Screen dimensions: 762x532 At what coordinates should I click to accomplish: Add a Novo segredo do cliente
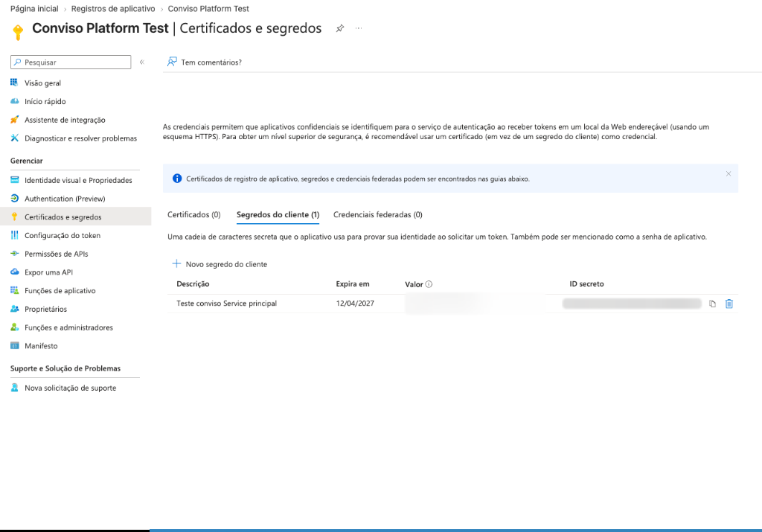pos(220,264)
